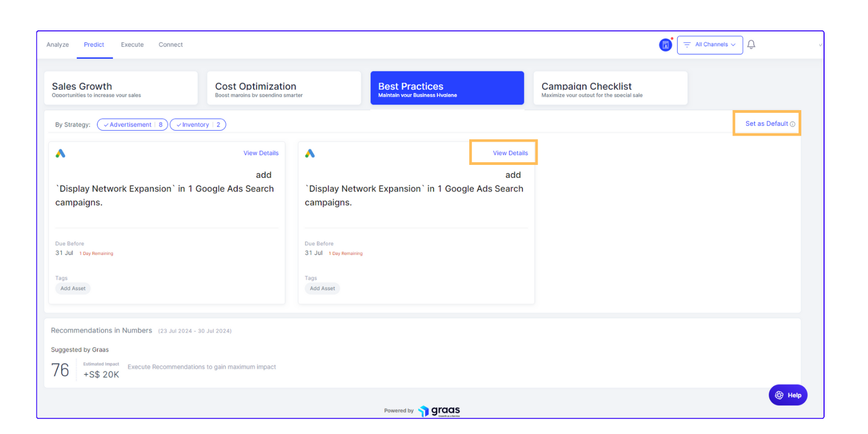
Task: Click first card's Display Network Expansion description
Action: tap(164, 189)
